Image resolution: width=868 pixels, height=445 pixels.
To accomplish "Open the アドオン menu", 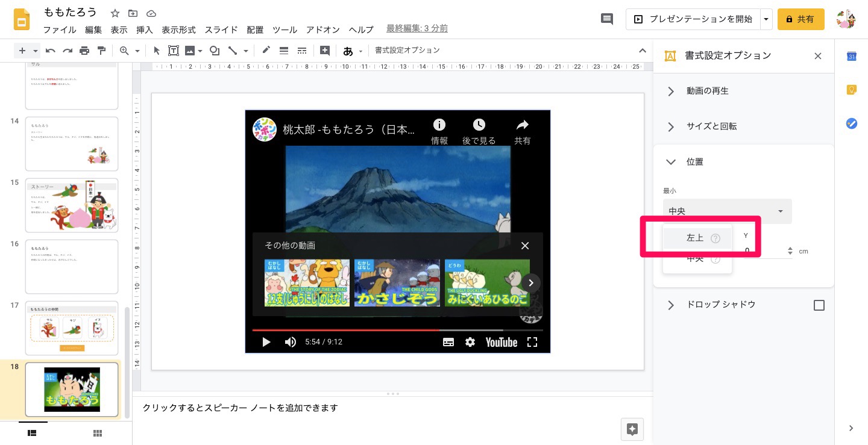I will pos(323,29).
